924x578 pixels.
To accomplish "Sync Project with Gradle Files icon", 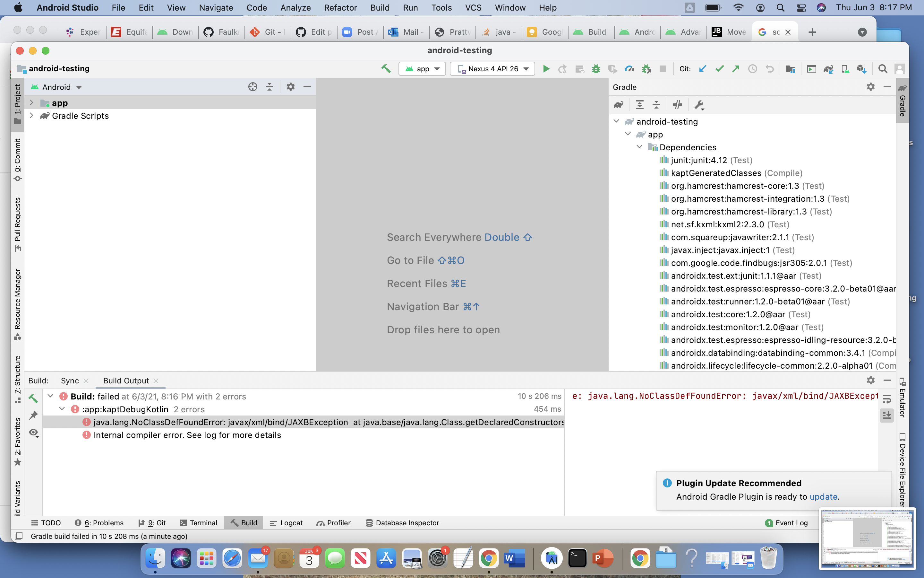I will (x=828, y=69).
